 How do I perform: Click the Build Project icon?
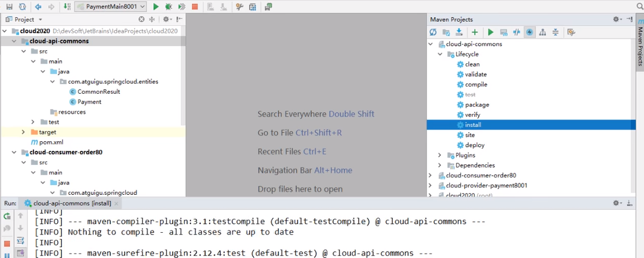coord(67,6)
